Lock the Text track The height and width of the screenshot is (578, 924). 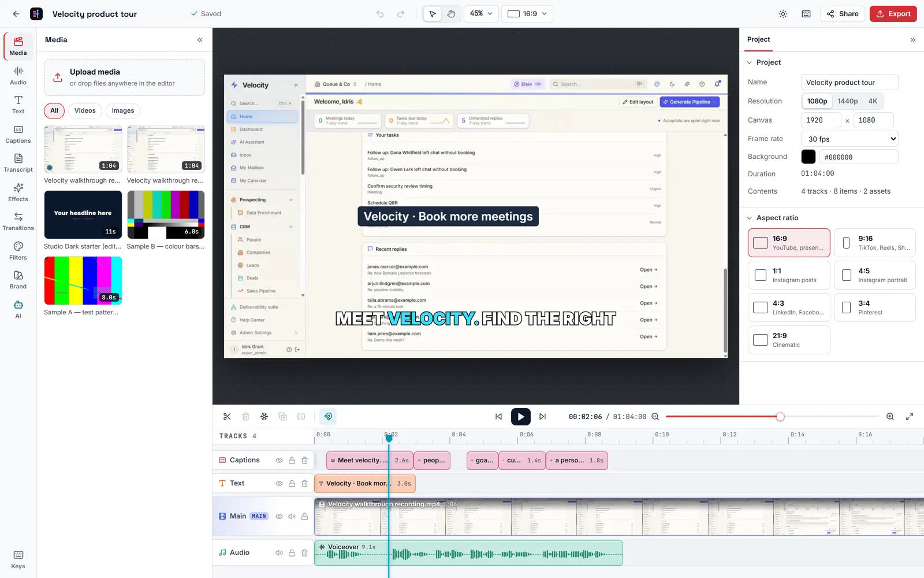point(292,484)
